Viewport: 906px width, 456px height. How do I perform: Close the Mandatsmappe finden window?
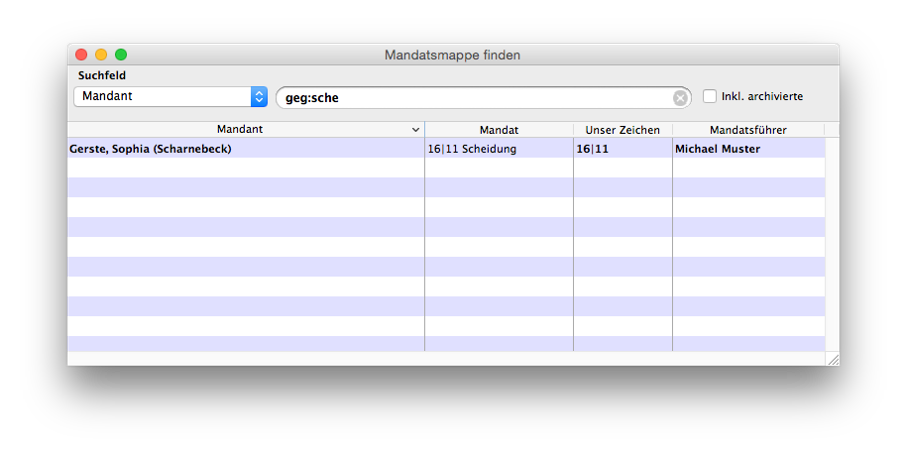tap(81, 54)
